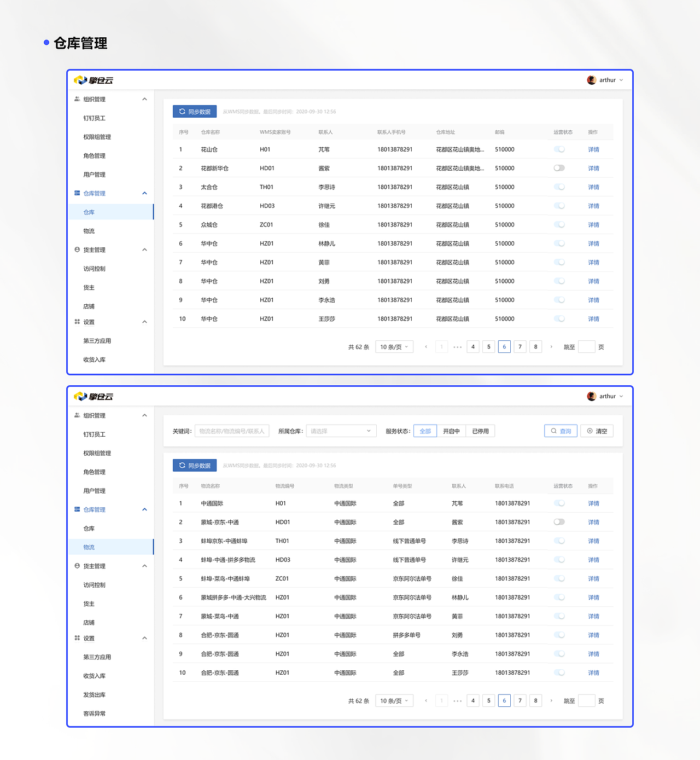Click 关键词 search input field

(x=232, y=431)
